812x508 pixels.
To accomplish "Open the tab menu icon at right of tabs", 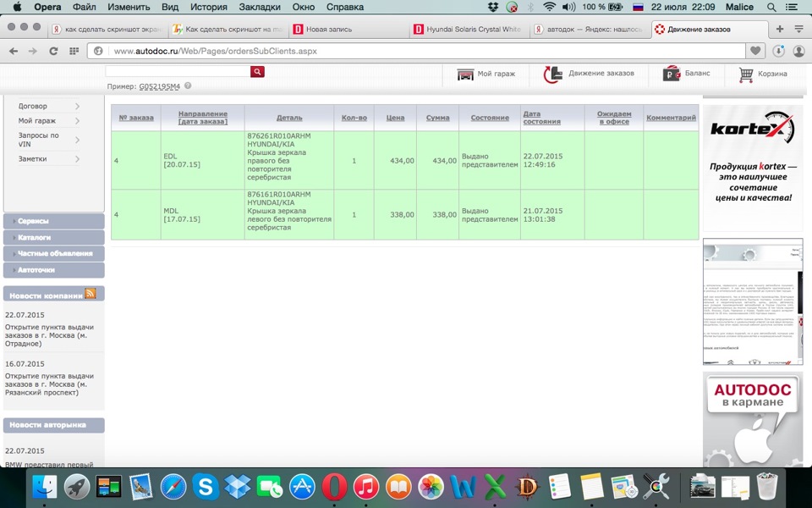I will 799,29.
